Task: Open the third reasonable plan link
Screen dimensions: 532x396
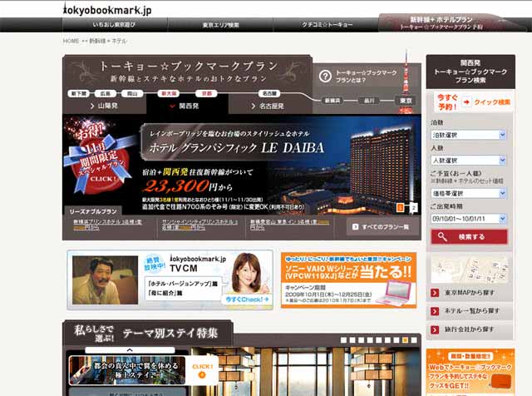Action: click(289, 225)
